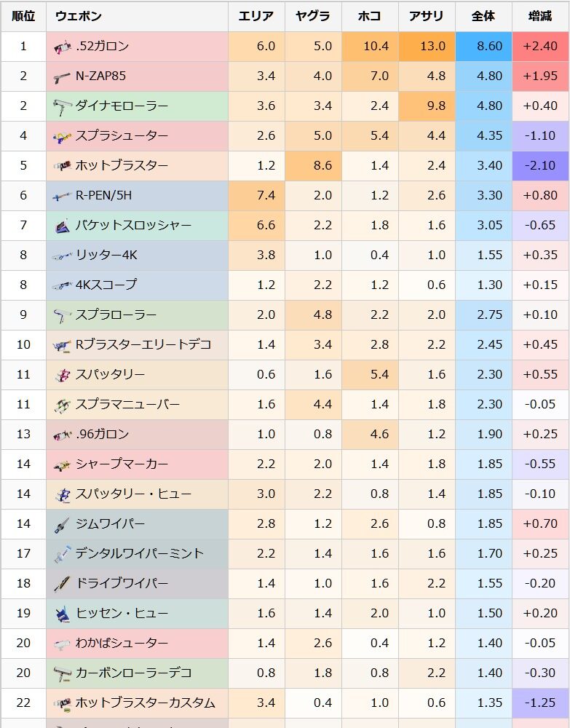Viewport: 570px width, 728px height.
Task: Sort by the エリア column header
Action: [256, 16]
